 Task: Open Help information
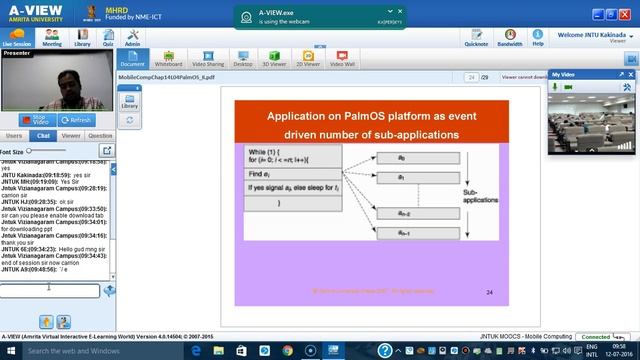click(x=538, y=38)
